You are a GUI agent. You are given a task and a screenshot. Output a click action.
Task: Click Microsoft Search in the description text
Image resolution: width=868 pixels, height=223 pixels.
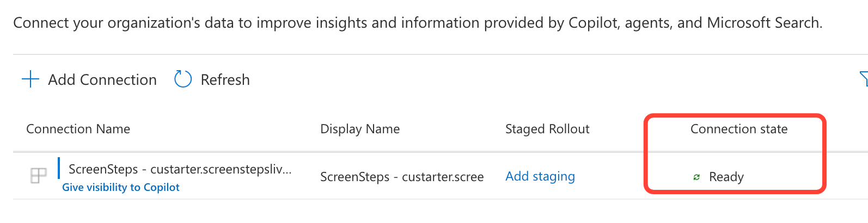point(763,23)
